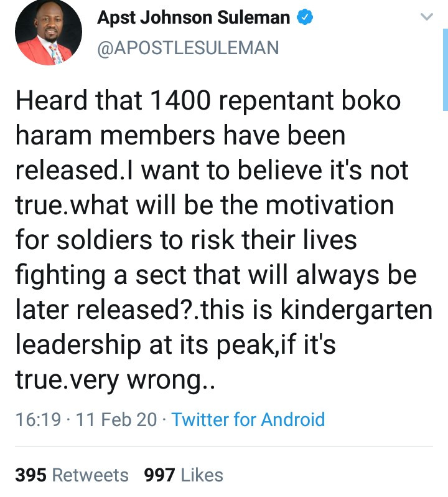Click the blue verified badge icon
The height and width of the screenshot is (497, 448).
[x=304, y=18]
